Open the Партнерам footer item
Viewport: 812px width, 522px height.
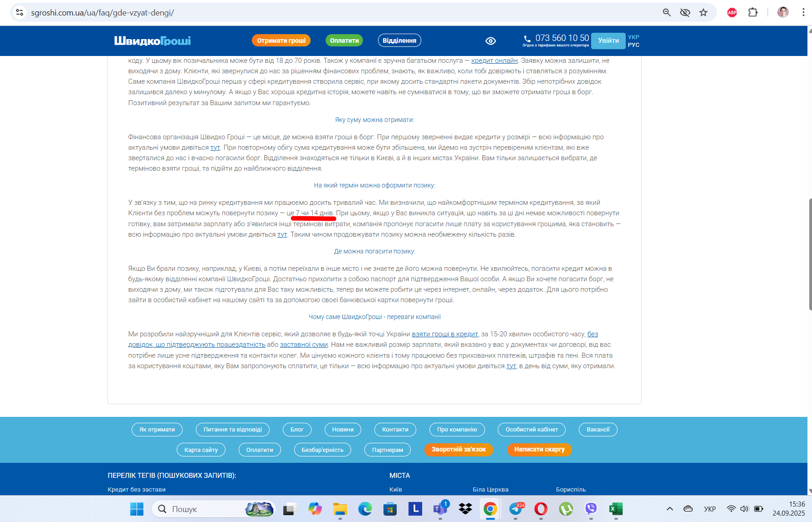[388, 450]
